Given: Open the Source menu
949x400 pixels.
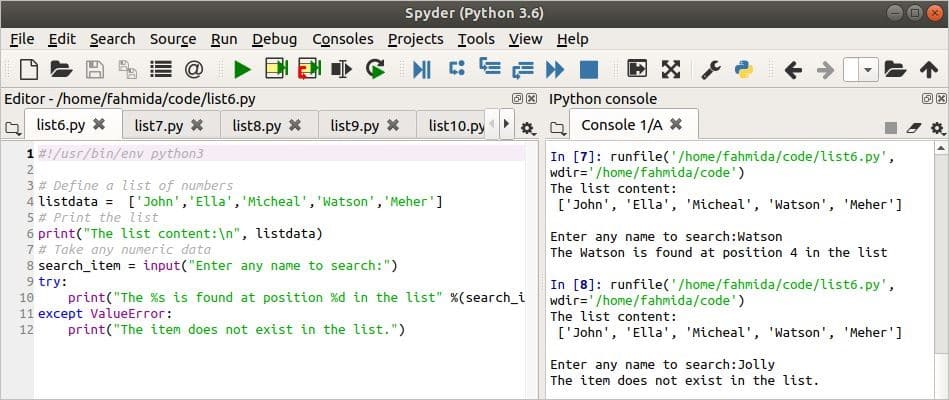Looking at the screenshot, I should pos(172,39).
